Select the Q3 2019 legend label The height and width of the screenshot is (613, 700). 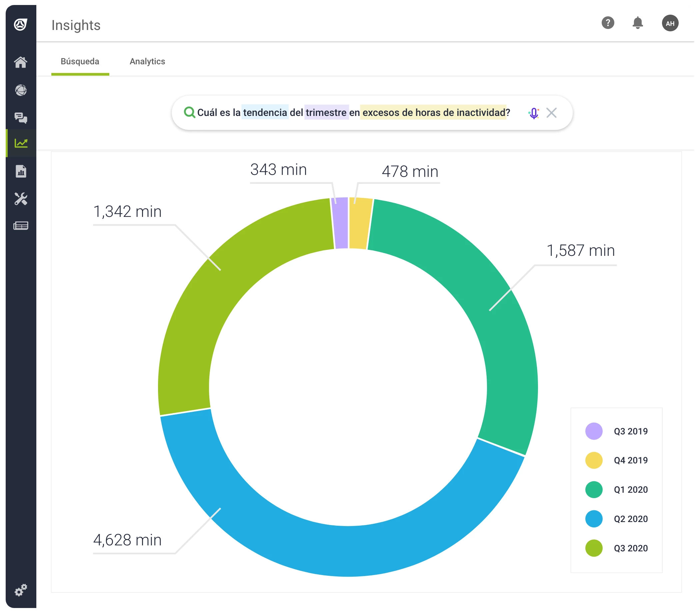(631, 431)
